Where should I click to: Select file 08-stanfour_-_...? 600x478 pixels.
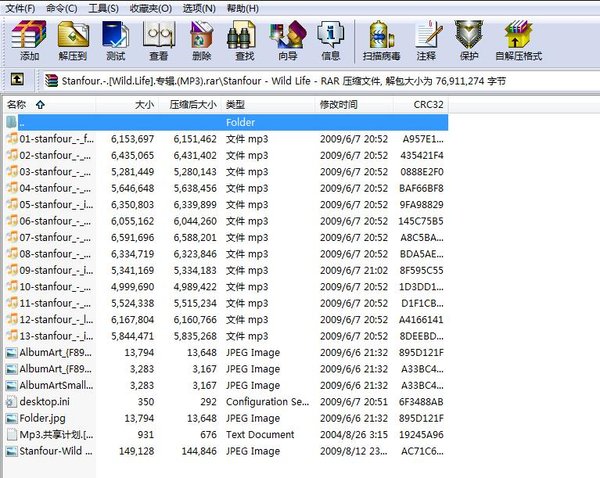click(55, 254)
